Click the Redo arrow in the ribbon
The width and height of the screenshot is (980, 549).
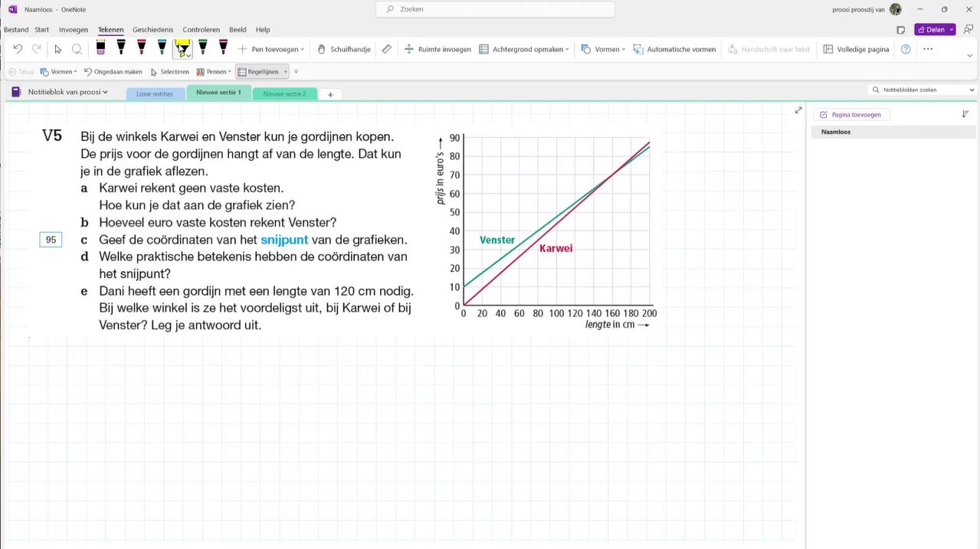pyautogui.click(x=36, y=49)
